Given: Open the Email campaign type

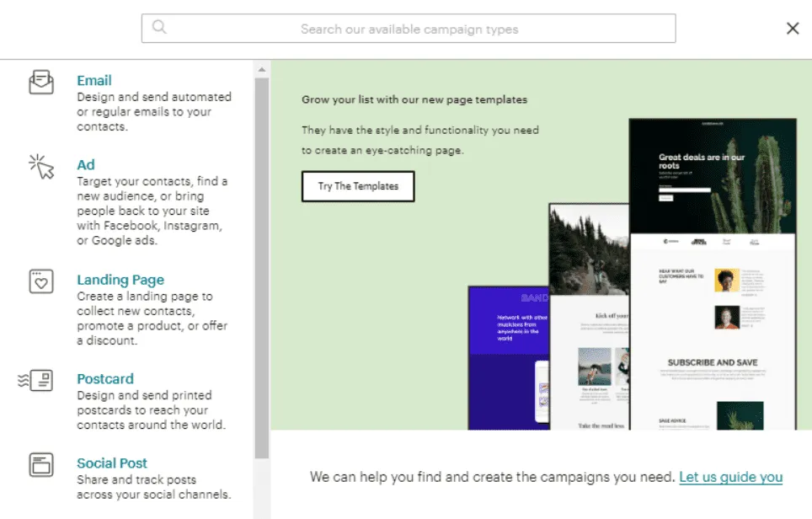Looking at the screenshot, I should (x=94, y=81).
